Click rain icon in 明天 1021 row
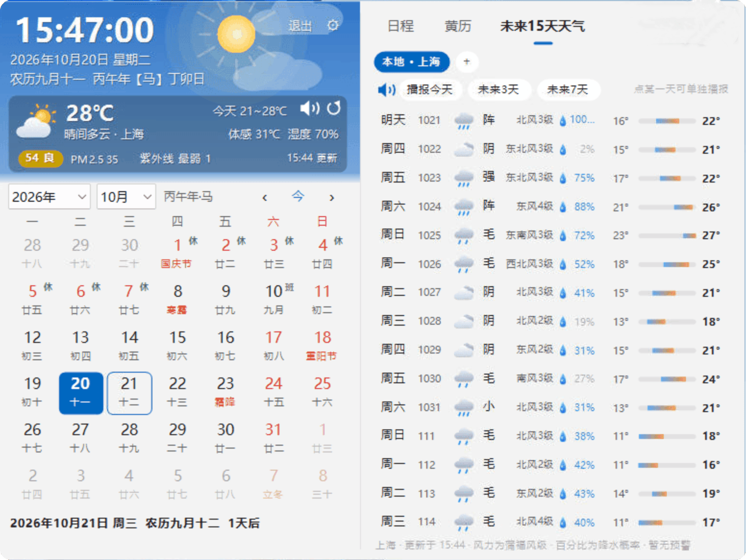 [464, 121]
